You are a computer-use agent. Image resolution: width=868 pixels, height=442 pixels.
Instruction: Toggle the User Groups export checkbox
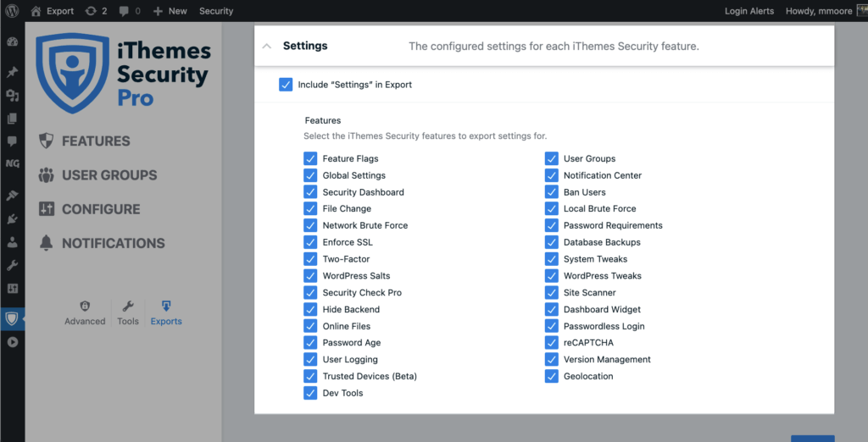coord(551,159)
